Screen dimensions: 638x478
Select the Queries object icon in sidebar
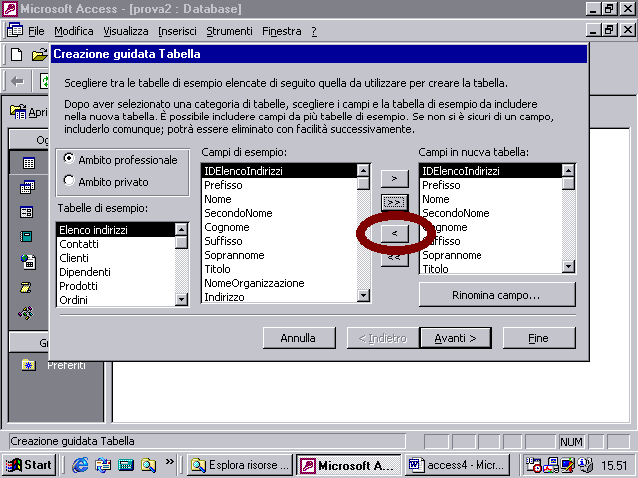[x=28, y=187]
